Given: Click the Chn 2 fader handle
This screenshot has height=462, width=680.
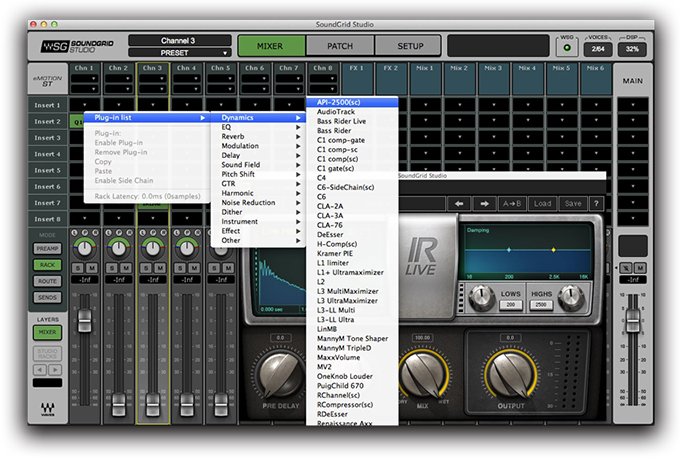Looking at the screenshot, I should (118, 404).
